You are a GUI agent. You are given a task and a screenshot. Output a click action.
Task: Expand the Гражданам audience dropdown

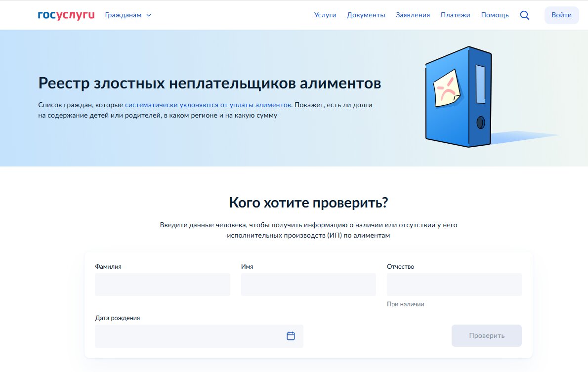point(128,15)
